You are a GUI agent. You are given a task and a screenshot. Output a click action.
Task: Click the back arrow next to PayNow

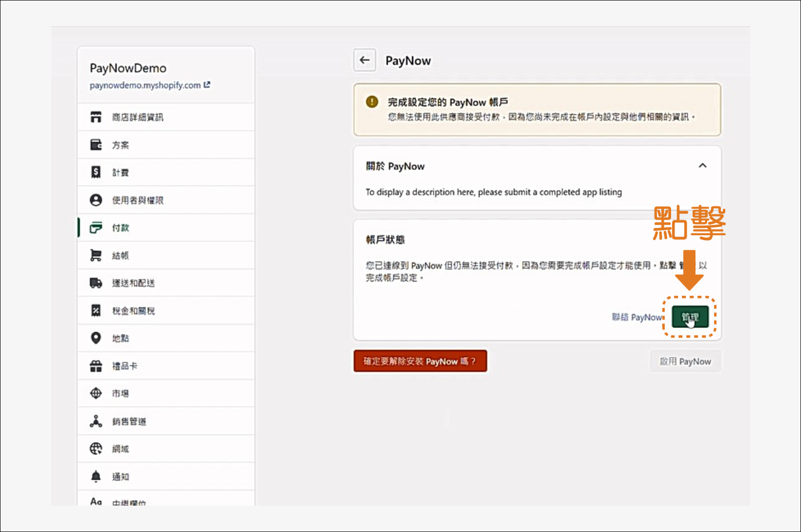click(364, 60)
